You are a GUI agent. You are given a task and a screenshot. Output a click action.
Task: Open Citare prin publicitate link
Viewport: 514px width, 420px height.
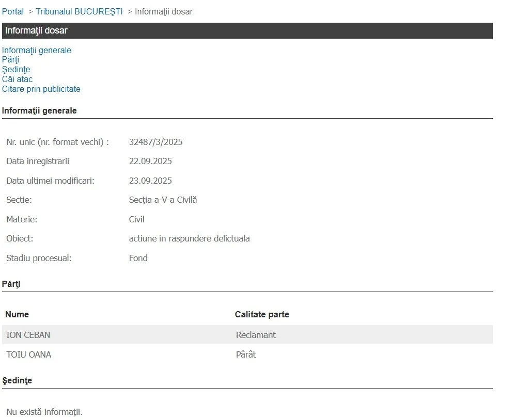[x=41, y=89]
